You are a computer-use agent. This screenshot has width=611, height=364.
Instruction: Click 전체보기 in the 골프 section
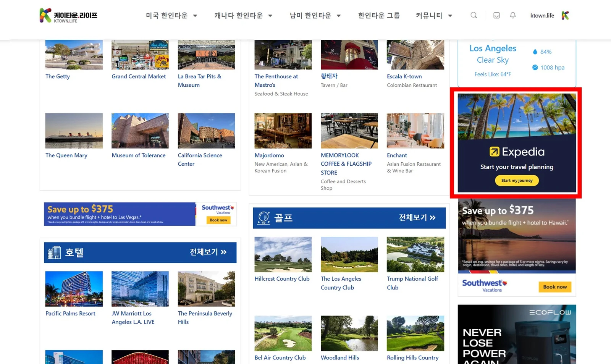[x=417, y=218]
